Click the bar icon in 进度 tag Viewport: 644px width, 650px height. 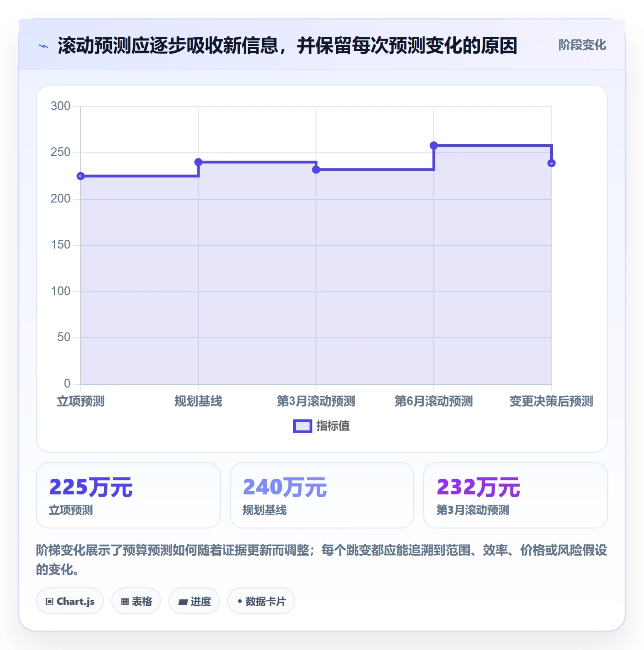183,602
